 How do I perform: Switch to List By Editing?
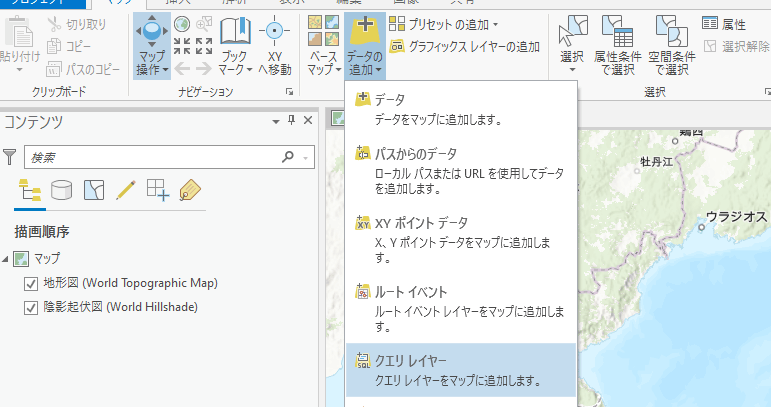126,190
